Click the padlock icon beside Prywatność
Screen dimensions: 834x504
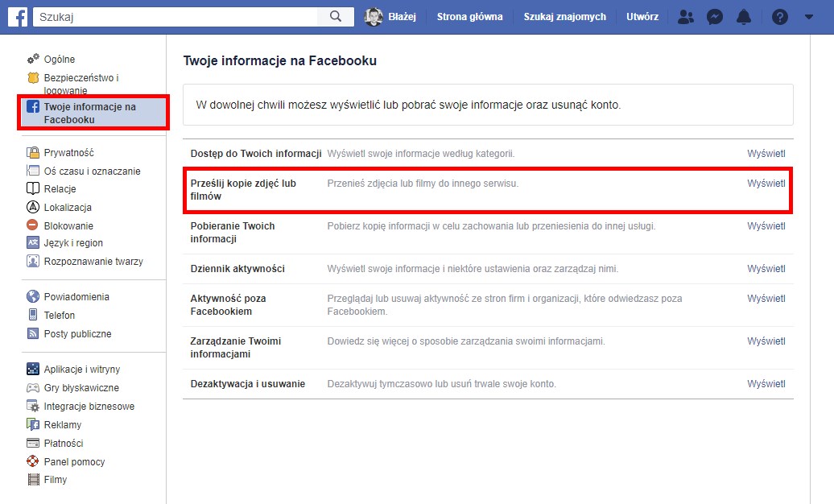click(33, 153)
